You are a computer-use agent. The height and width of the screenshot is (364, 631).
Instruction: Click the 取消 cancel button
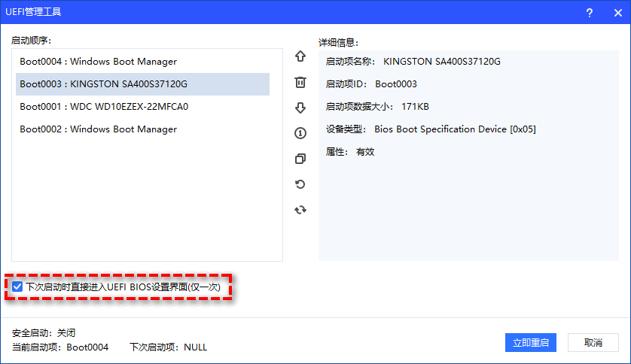point(593,343)
